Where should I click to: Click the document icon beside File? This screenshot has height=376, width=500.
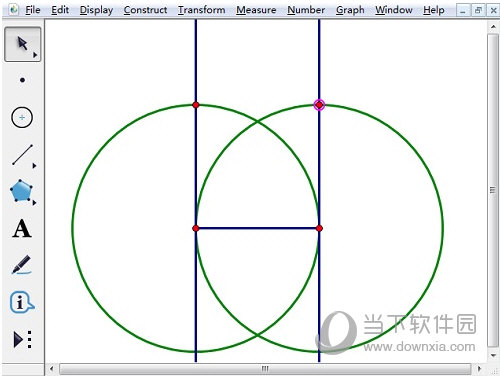coord(14,10)
